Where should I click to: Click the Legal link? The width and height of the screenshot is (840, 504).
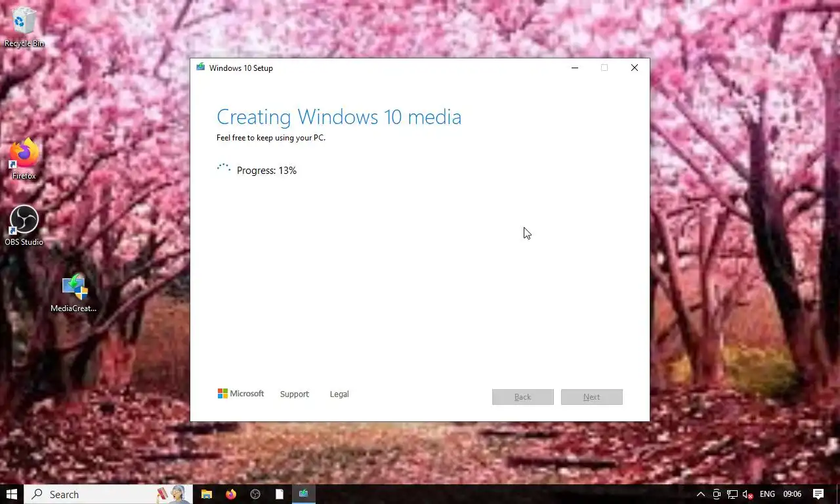pos(339,394)
